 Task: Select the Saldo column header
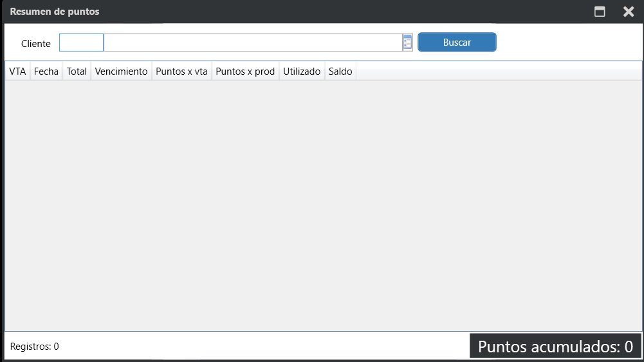tap(340, 71)
